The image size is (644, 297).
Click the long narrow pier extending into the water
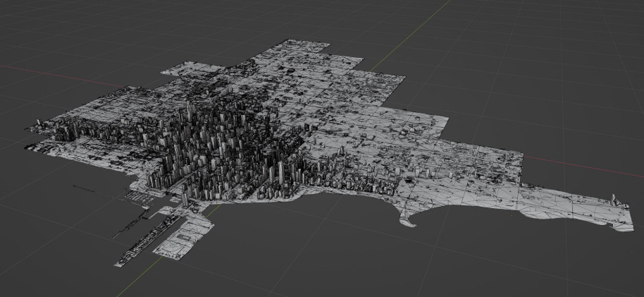[148, 241]
